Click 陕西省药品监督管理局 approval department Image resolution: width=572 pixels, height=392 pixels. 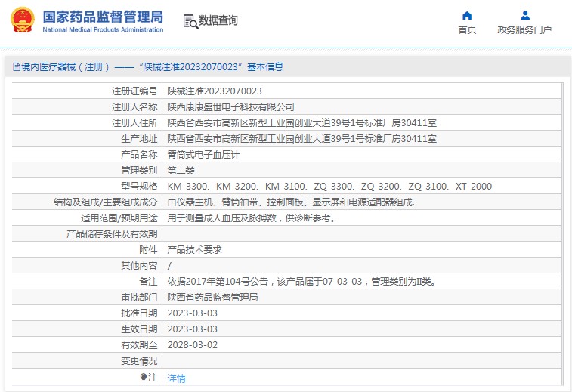pos(212,297)
